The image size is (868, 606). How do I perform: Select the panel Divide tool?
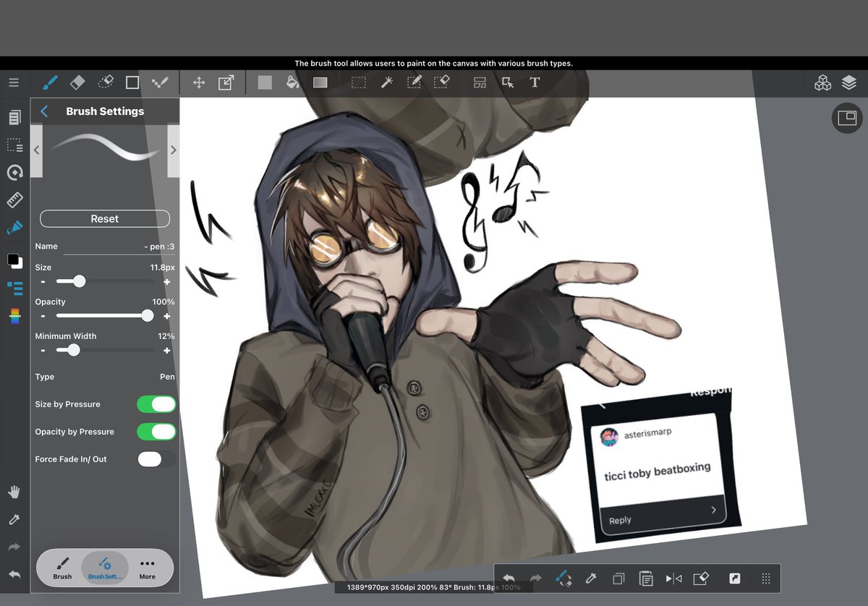[480, 82]
